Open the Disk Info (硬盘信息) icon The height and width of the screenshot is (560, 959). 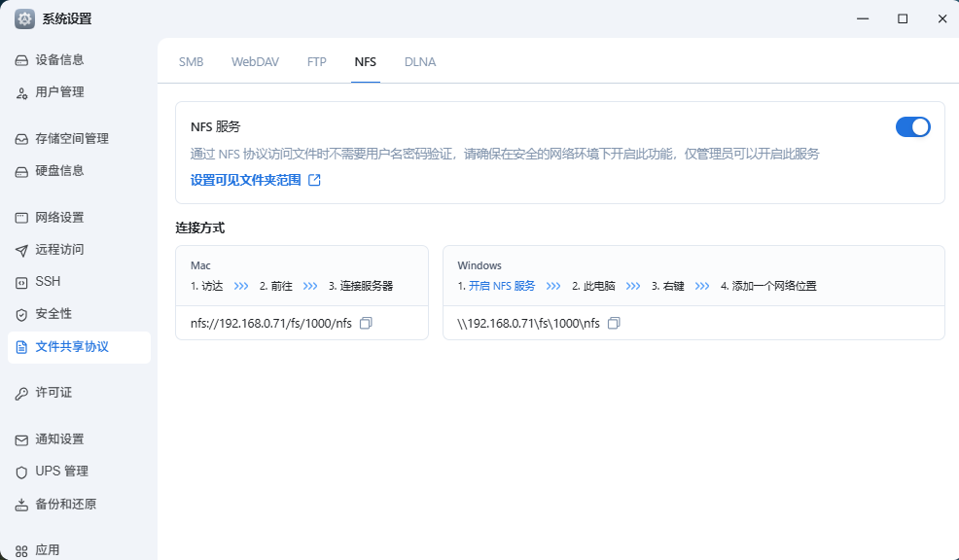click(21, 171)
